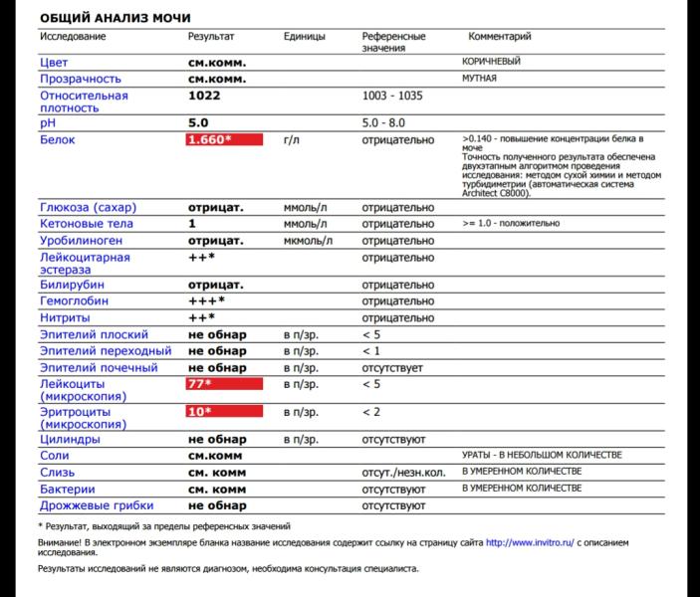This screenshot has height=597, width=700.
Task: Select the Нитриты test link
Action: 68,318
